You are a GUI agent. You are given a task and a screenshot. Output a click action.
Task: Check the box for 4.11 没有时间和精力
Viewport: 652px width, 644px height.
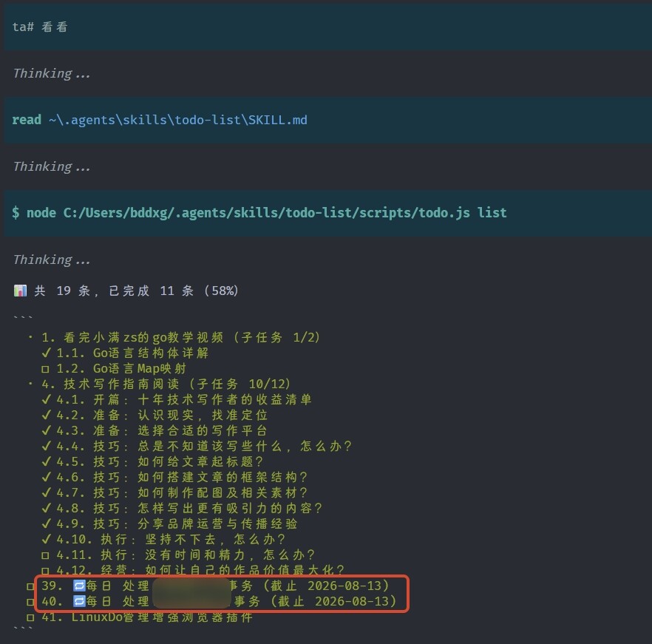click(x=45, y=555)
